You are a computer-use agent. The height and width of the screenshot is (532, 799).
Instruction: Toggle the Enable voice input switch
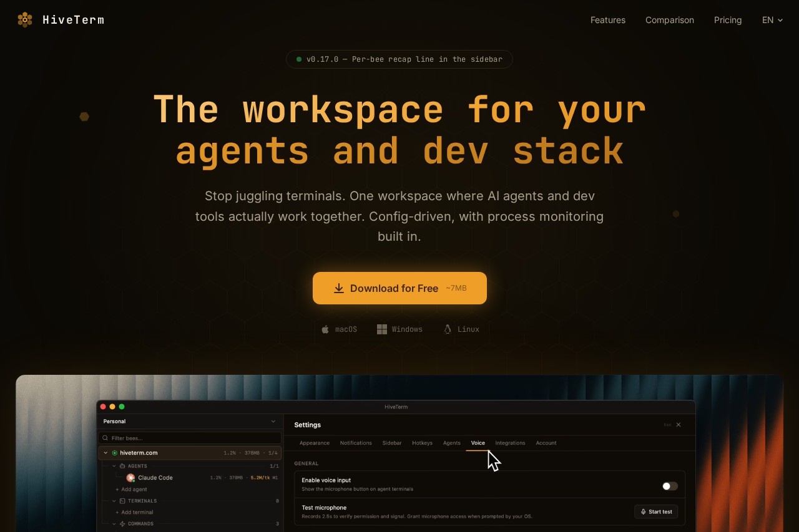click(x=670, y=486)
